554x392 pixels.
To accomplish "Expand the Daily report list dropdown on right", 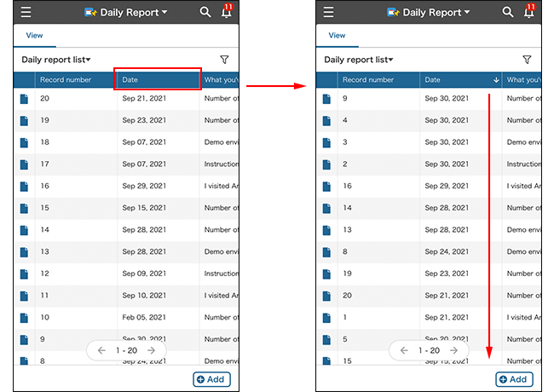I will tap(359, 60).
